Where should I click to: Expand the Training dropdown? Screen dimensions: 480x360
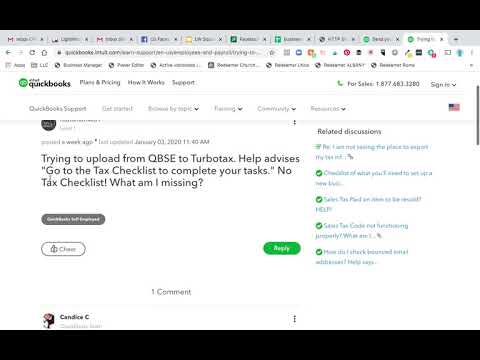click(x=228, y=109)
